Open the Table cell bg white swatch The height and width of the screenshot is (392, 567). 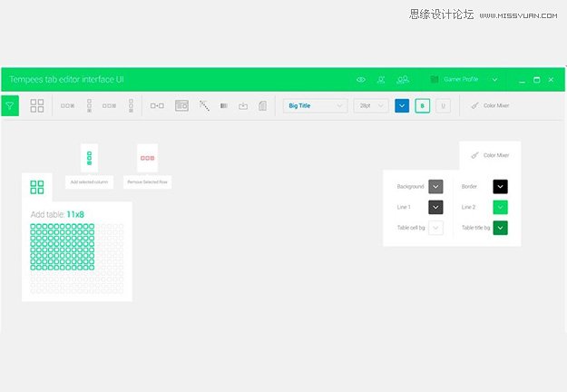tap(435, 228)
